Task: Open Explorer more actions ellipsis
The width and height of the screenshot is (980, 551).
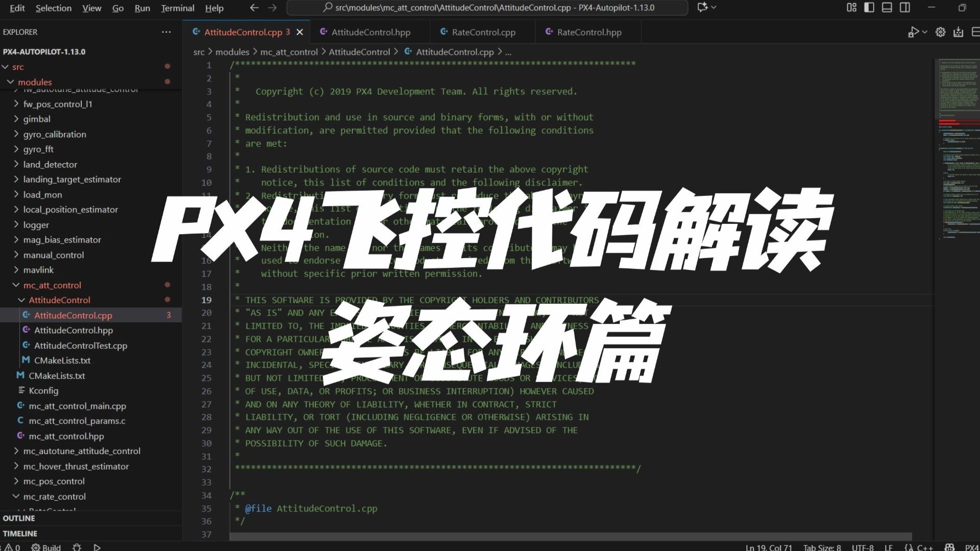Action: tap(166, 32)
